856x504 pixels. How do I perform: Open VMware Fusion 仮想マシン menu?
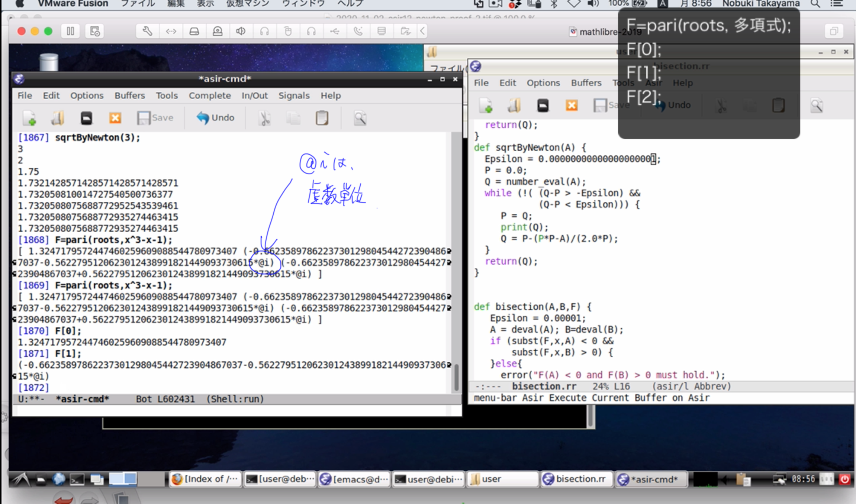pyautogui.click(x=248, y=4)
